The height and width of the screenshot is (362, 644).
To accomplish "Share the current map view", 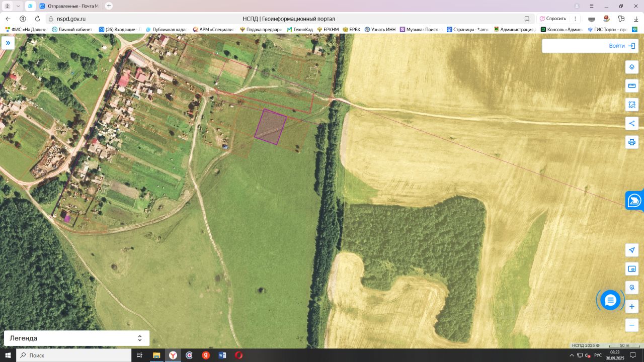I will coord(632,123).
